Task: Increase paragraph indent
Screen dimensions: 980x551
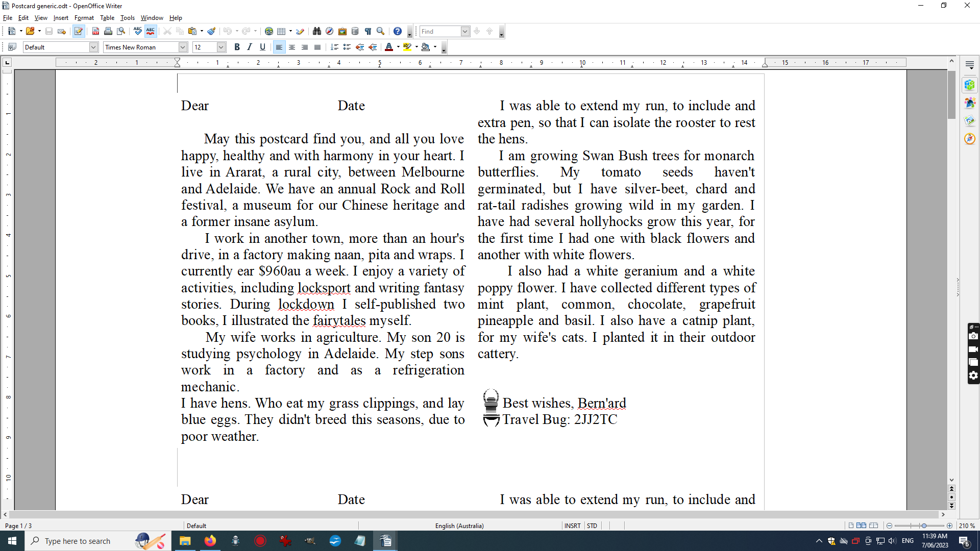Action: coord(373,47)
